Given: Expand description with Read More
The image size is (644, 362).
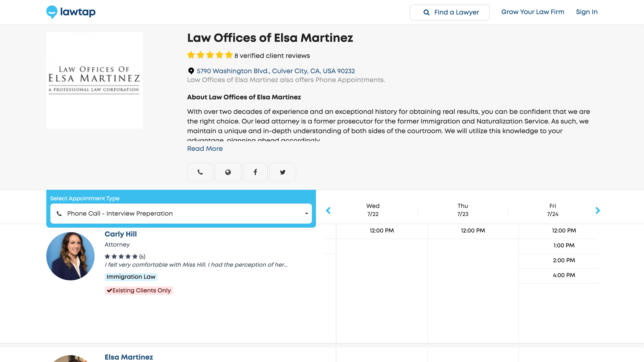Looking at the screenshot, I should pos(205,149).
